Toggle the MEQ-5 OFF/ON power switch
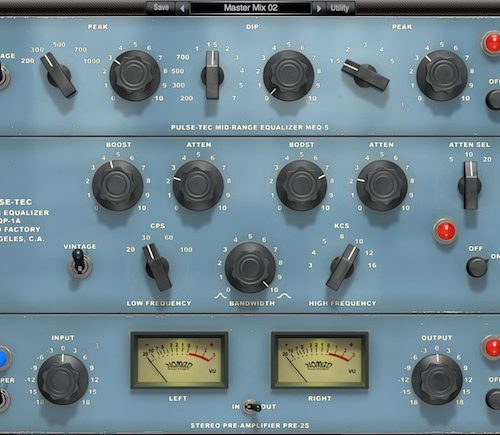This screenshot has width=500, height=435. pos(493,99)
